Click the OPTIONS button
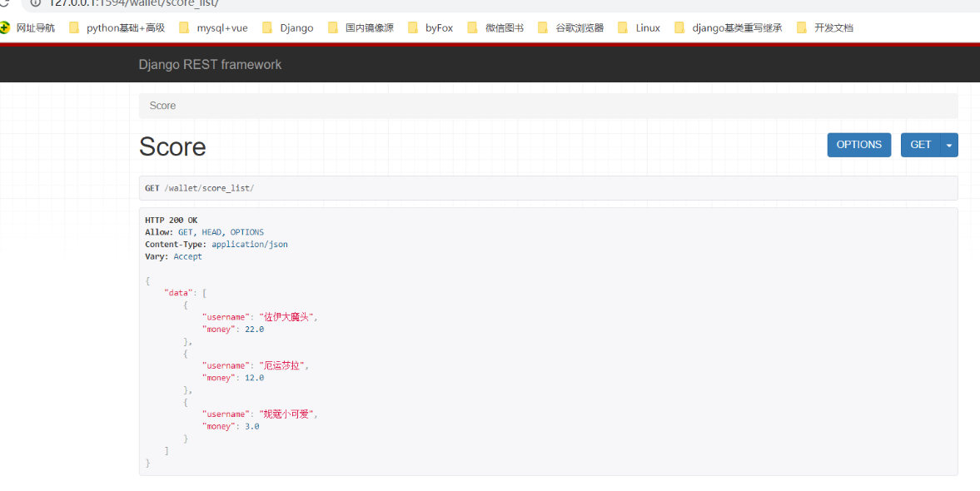This screenshot has width=980, height=491. click(x=858, y=145)
